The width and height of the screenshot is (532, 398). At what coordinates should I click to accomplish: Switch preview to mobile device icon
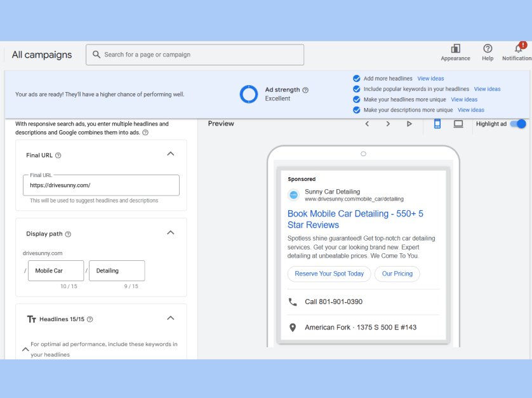(437, 124)
